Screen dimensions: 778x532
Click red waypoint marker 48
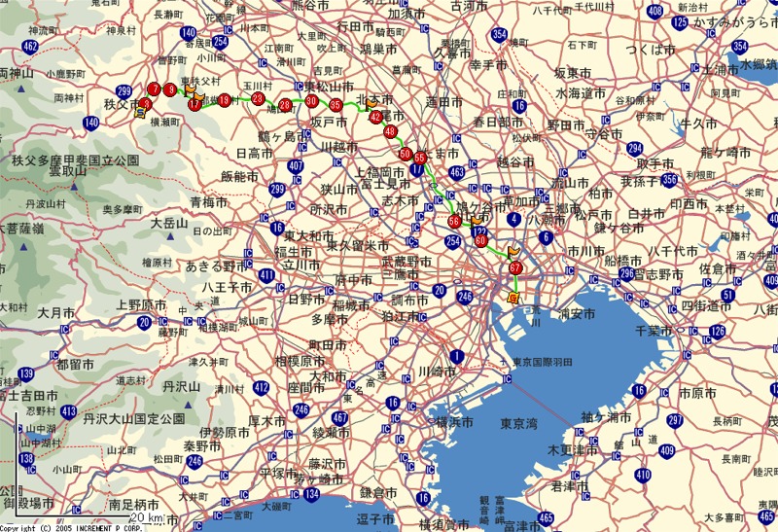pyautogui.click(x=390, y=131)
